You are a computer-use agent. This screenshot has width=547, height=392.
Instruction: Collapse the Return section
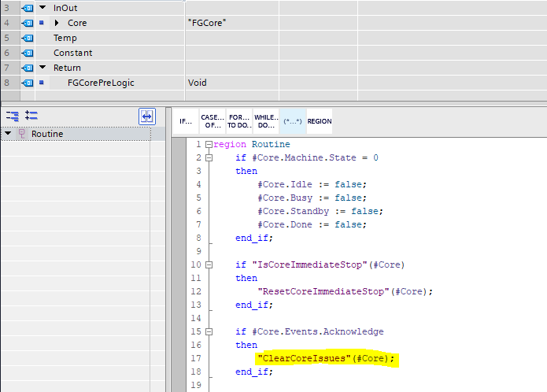pos(42,68)
